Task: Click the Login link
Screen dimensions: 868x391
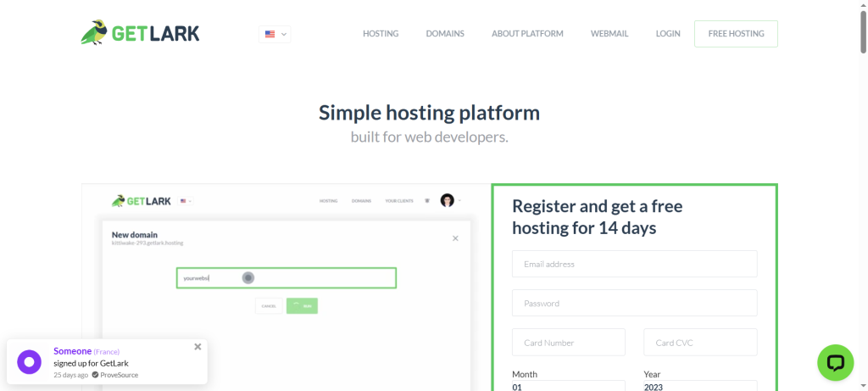Action: [x=668, y=34]
